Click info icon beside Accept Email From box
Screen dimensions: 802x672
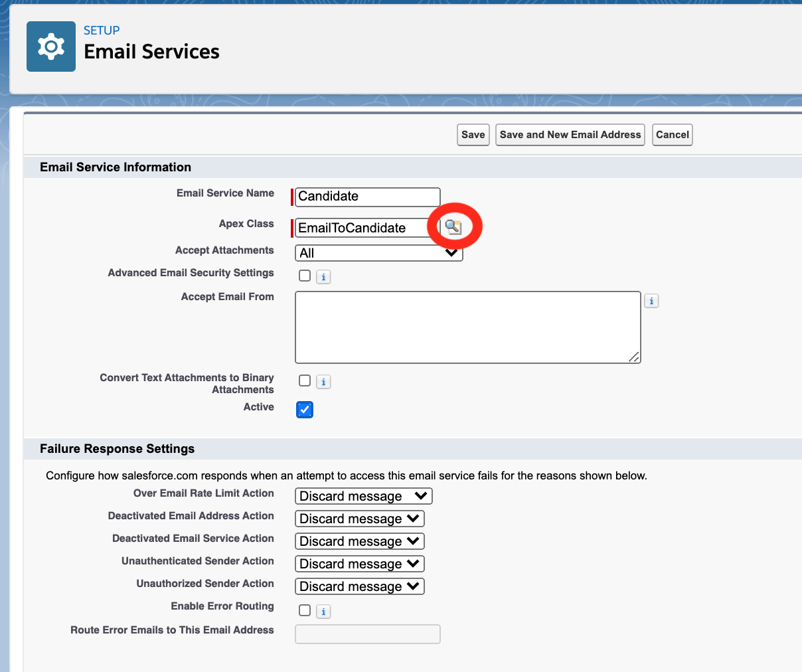[651, 301]
